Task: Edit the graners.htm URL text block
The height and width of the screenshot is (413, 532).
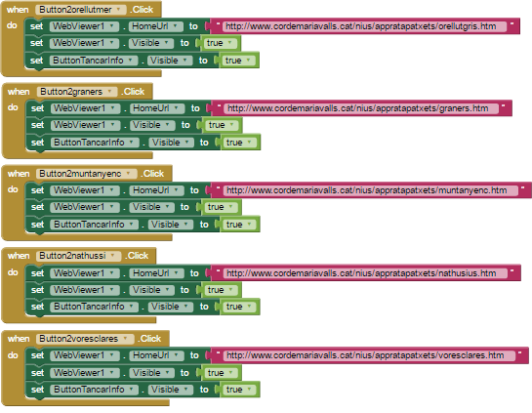Action: 361,108
